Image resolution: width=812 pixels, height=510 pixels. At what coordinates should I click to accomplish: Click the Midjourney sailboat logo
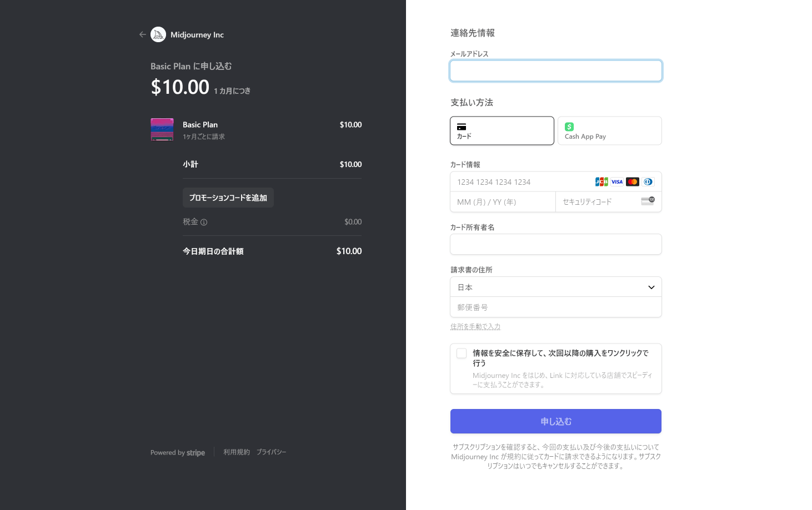click(158, 34)
